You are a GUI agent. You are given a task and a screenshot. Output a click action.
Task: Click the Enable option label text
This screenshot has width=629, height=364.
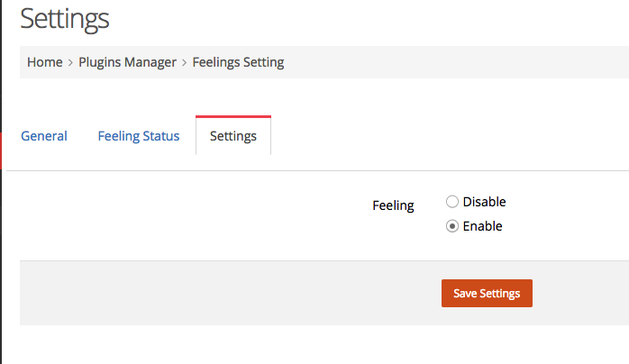[x=483, y=226]
